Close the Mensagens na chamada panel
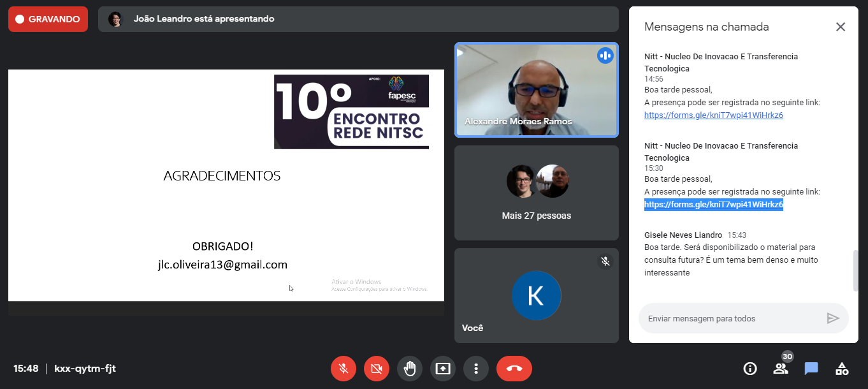This screenshot has height=389, width=868. pyautogui.click(x=841, y=27)
